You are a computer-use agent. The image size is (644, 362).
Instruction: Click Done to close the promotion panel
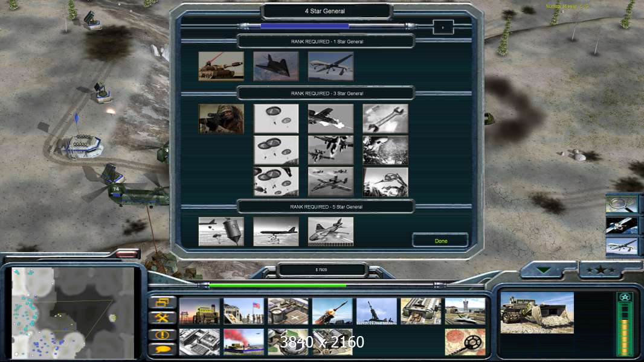coord(440,241)
